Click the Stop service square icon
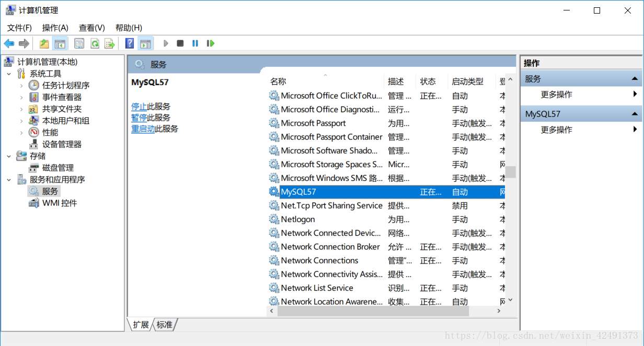The width and height of the screenshot is (644, 346). (180, 43)
